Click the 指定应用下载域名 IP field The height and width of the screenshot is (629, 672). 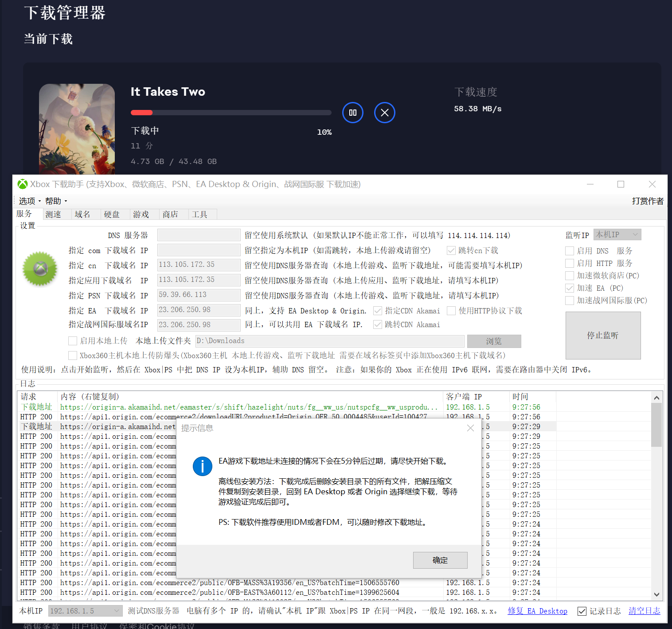(199, 280)
